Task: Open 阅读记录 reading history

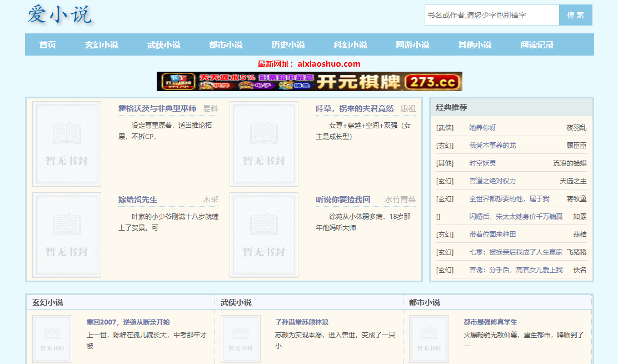Action: pyautogui.click(x=537, y=45)
